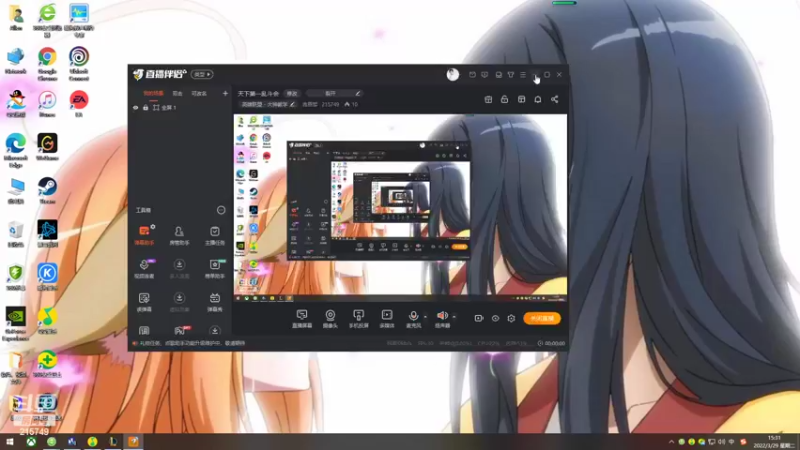Collapse the 工具箱 toolbox section
Screen dimensions: 800x450
221,210
